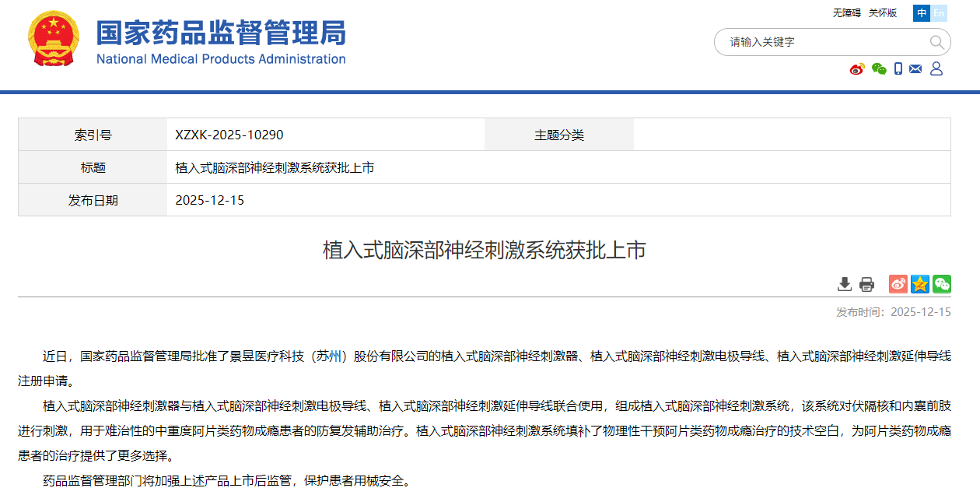980x502 pixels.
Task: Switch language to English with En toggle
Action: pos(940,13)
